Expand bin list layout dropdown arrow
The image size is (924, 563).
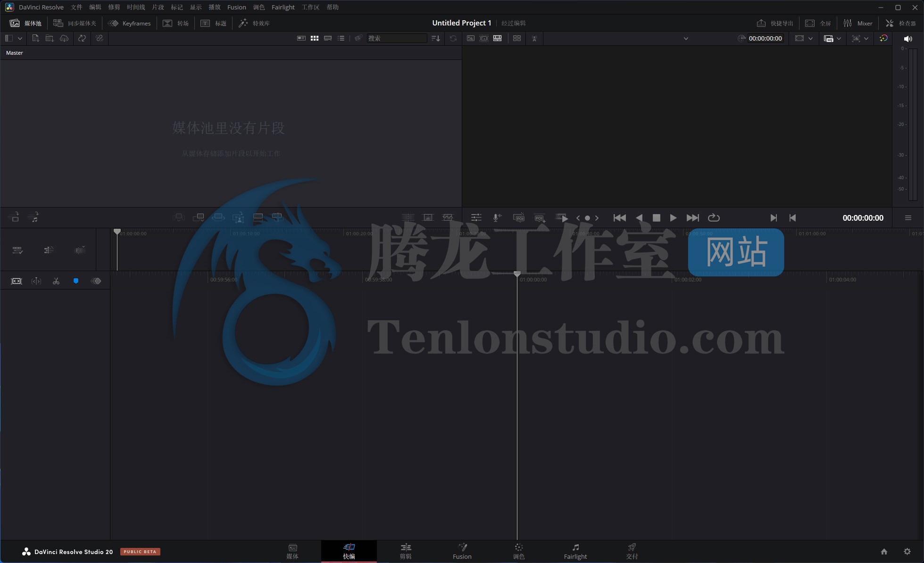(x=20, y=38)
